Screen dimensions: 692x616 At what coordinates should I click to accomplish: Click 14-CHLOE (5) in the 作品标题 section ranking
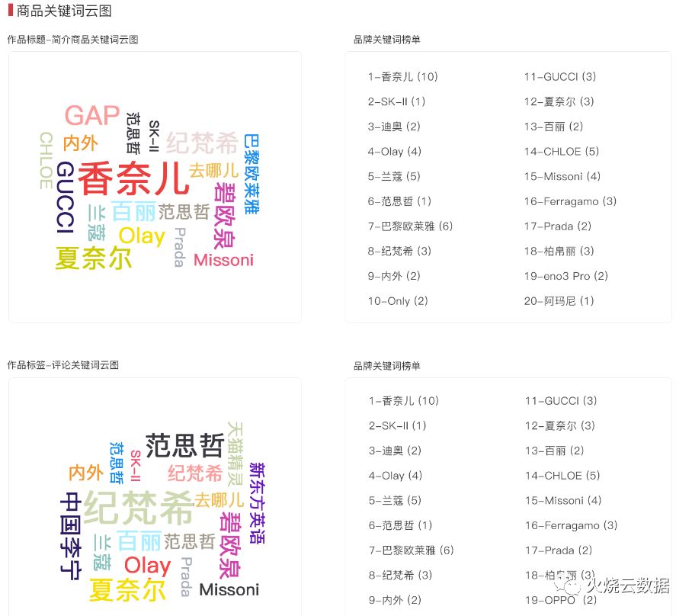(x=562, y=152)
